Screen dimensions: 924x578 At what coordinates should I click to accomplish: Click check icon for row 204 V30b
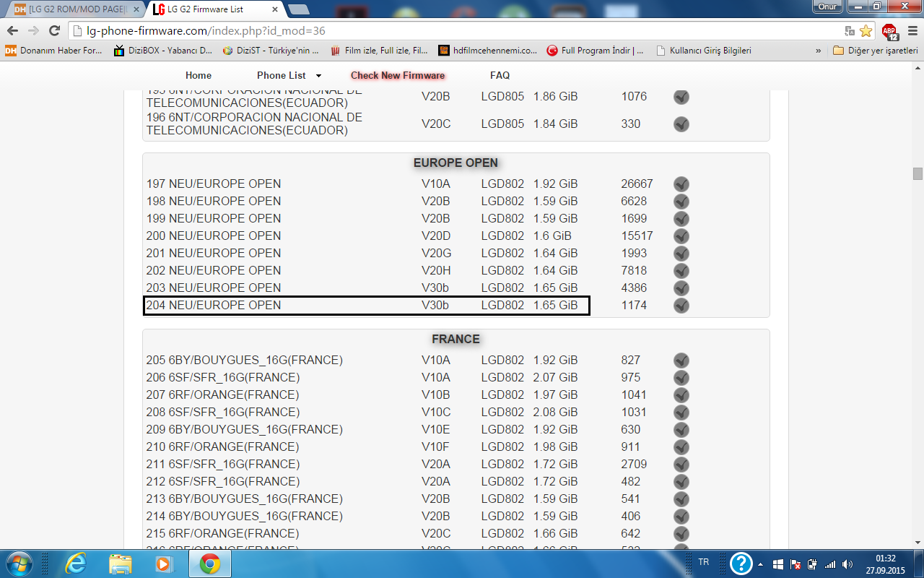681,306
